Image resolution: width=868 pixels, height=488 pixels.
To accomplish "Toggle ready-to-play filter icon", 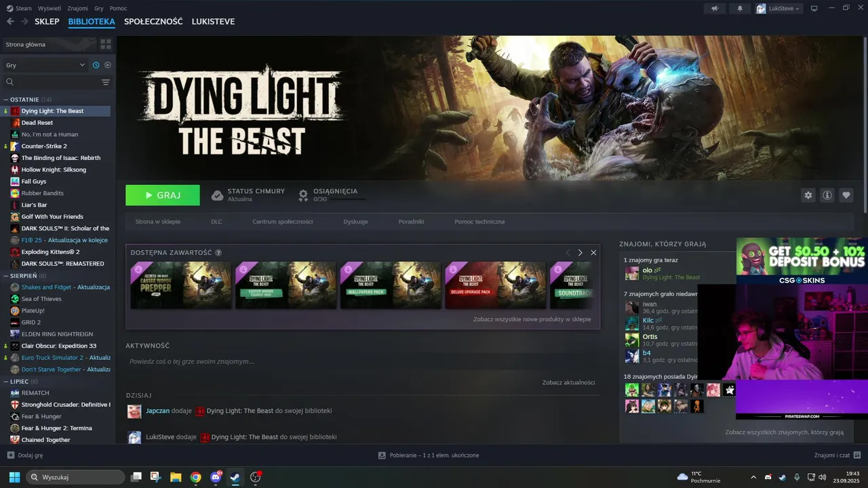I will click(x=107, y=65).
